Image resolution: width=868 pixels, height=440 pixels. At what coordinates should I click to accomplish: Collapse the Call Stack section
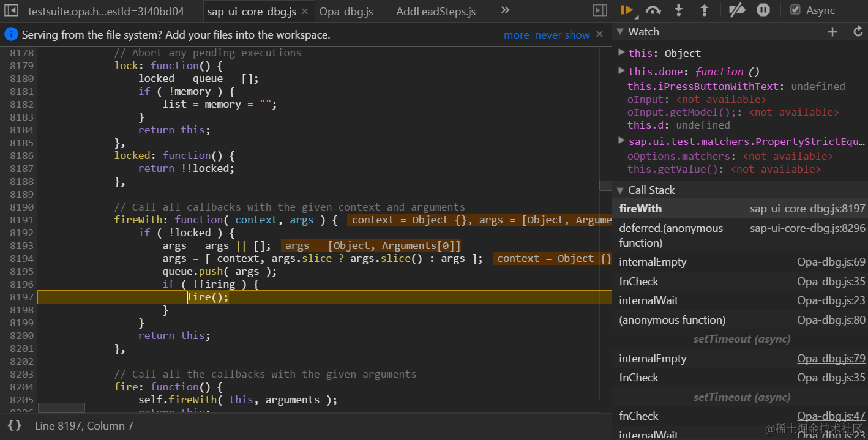click(x=620, y=190)
